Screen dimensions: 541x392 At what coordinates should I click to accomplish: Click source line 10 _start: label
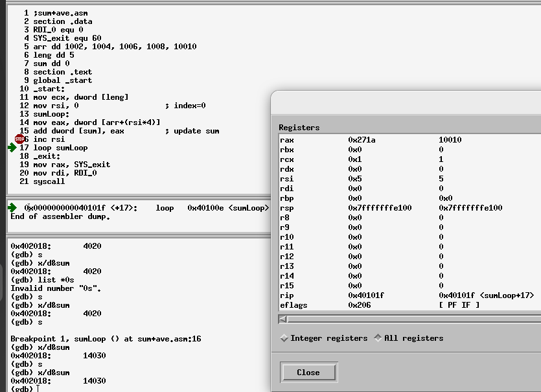49,89
